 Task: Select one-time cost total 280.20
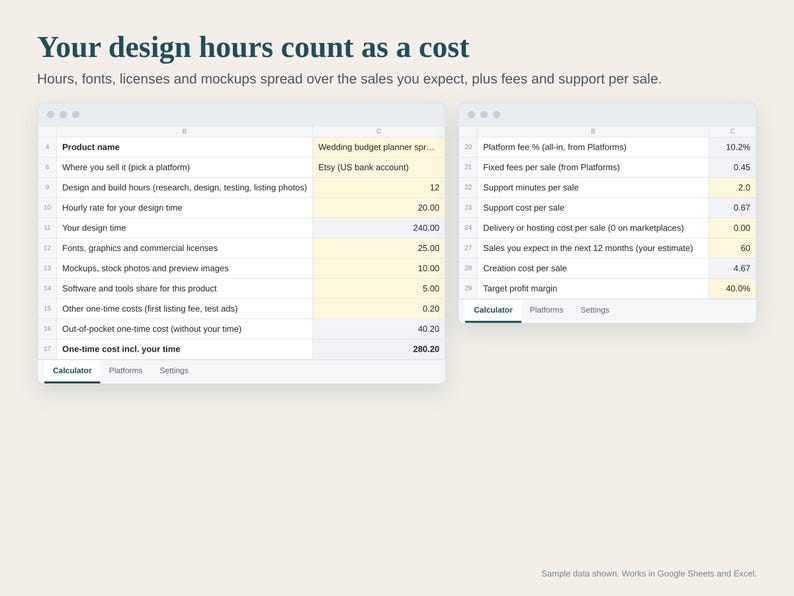pyautogui.click(x=379, y=349)
